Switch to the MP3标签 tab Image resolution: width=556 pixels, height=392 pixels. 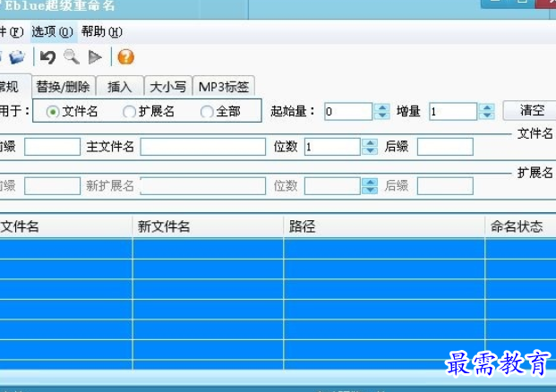[x=224, y=87]
